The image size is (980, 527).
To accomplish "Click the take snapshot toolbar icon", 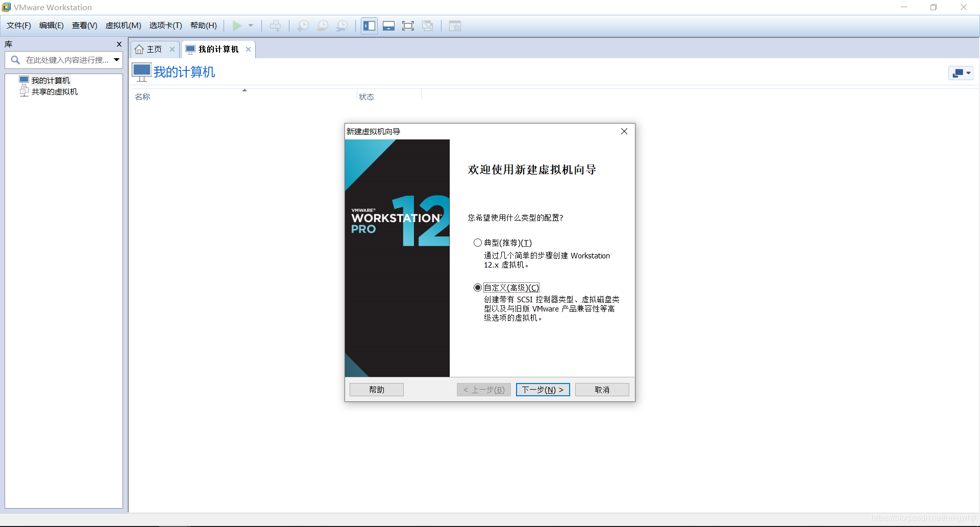I will coord(303,26).
